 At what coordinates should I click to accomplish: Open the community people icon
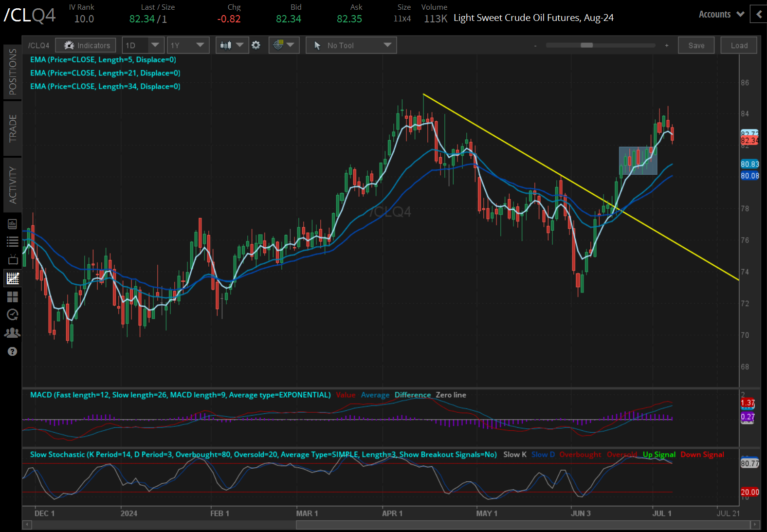click(13, 333)
